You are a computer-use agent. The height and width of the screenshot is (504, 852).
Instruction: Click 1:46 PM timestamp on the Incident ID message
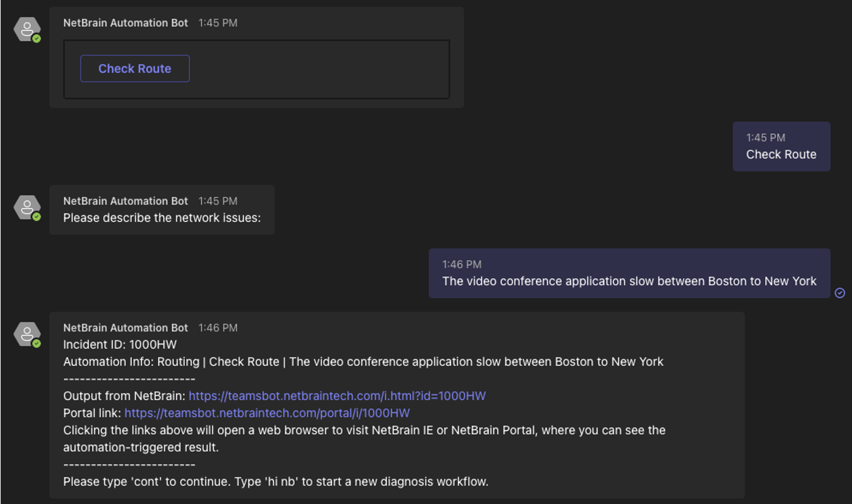tap(218, 328)
